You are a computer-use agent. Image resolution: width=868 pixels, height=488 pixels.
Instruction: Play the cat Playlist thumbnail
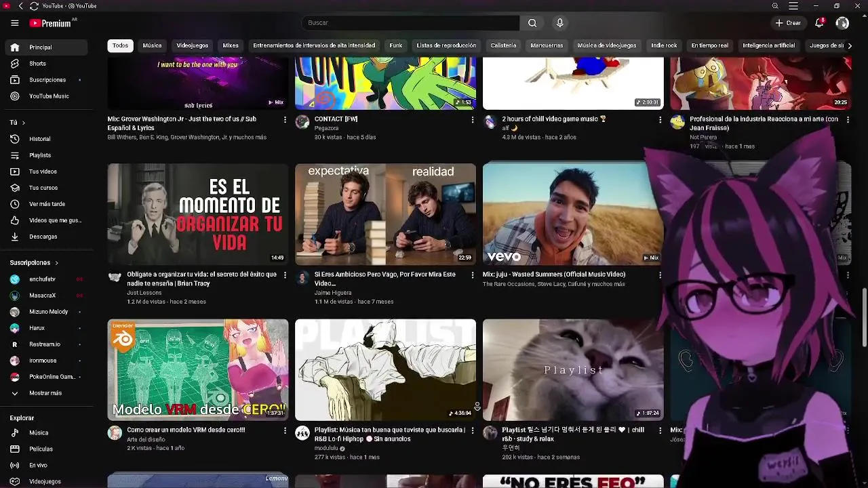click(573, 370)
